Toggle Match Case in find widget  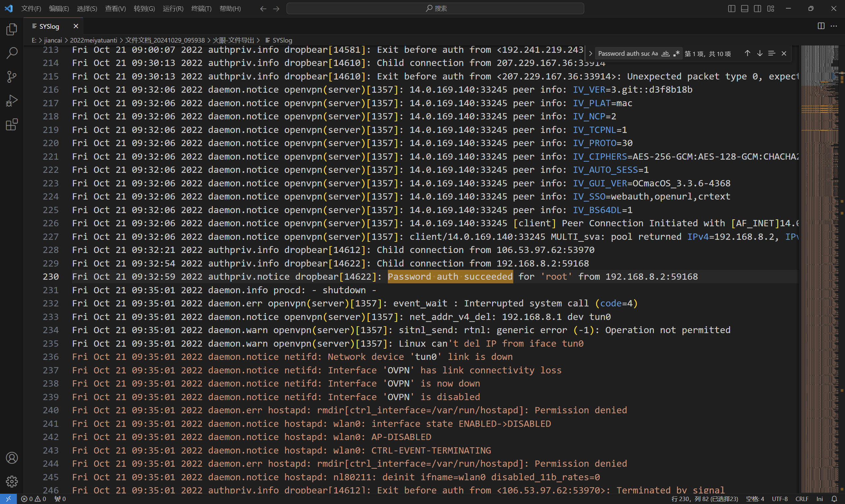(655, 53)
